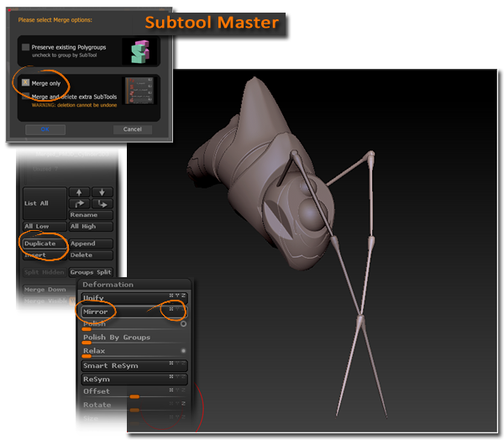This screenshot has height=440, width=504.
Task: Adjust the Polish By Groups slider handle
Action: pyautogui.click(x=87, y=343)
